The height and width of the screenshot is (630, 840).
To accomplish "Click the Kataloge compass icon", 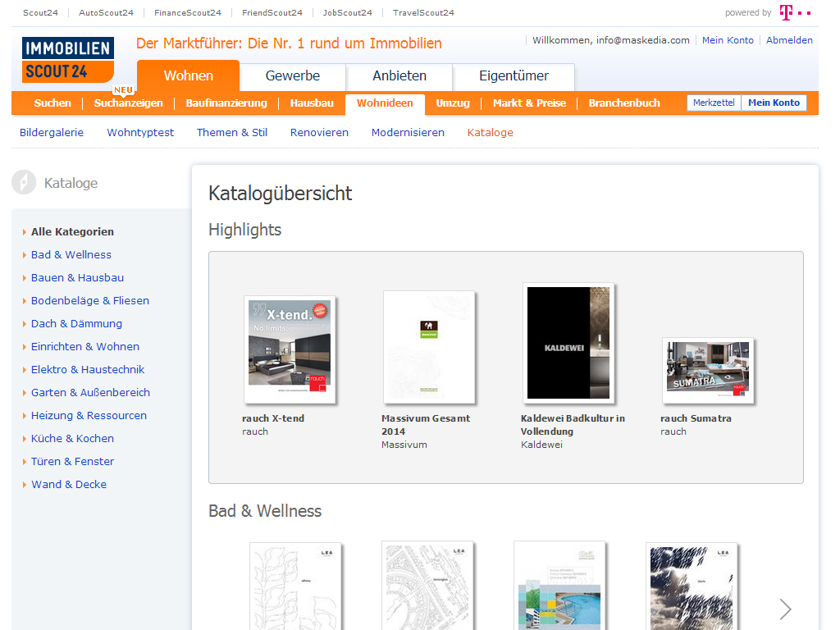I will coord(24,182).
